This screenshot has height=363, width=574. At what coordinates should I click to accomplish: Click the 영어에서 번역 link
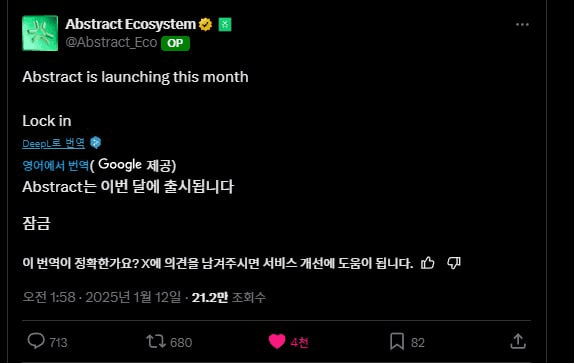tap(56, 165)
